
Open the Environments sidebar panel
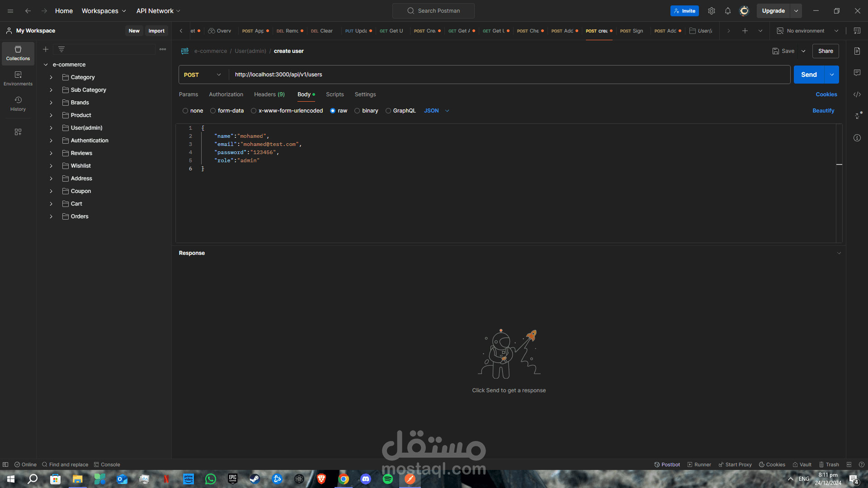coord(18,79)
